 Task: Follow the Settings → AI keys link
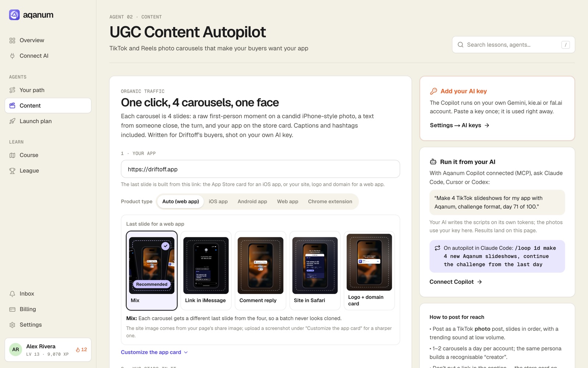tap(459, 125)
